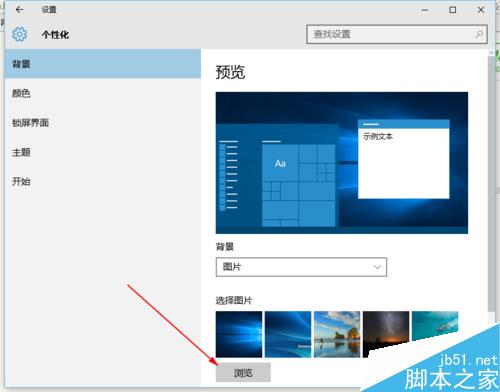Click the 查找设置 search field
This screenshot has width=500, height=392.
[397, 34]
